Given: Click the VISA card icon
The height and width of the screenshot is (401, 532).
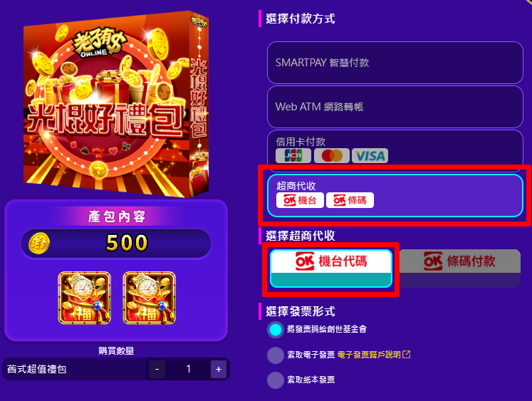Looking at the screenshot, I should [x=370, y=156].
